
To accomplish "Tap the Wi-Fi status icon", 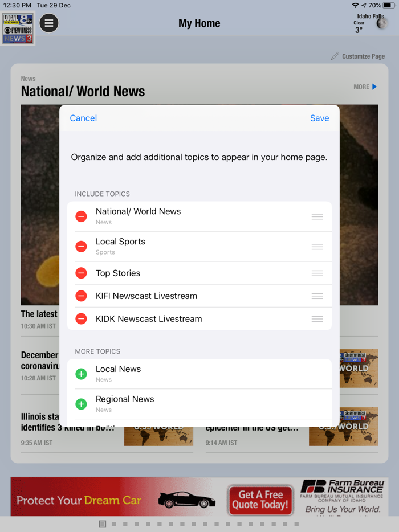I will 355,6.
